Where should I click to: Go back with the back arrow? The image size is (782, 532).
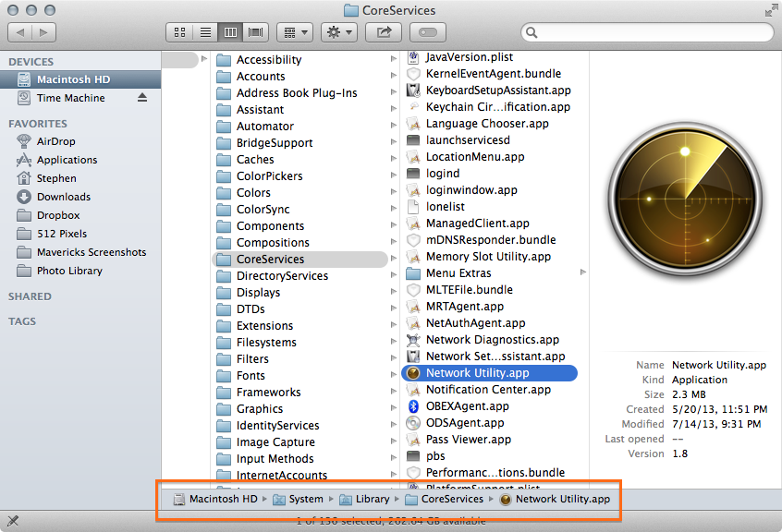(20, 33)
